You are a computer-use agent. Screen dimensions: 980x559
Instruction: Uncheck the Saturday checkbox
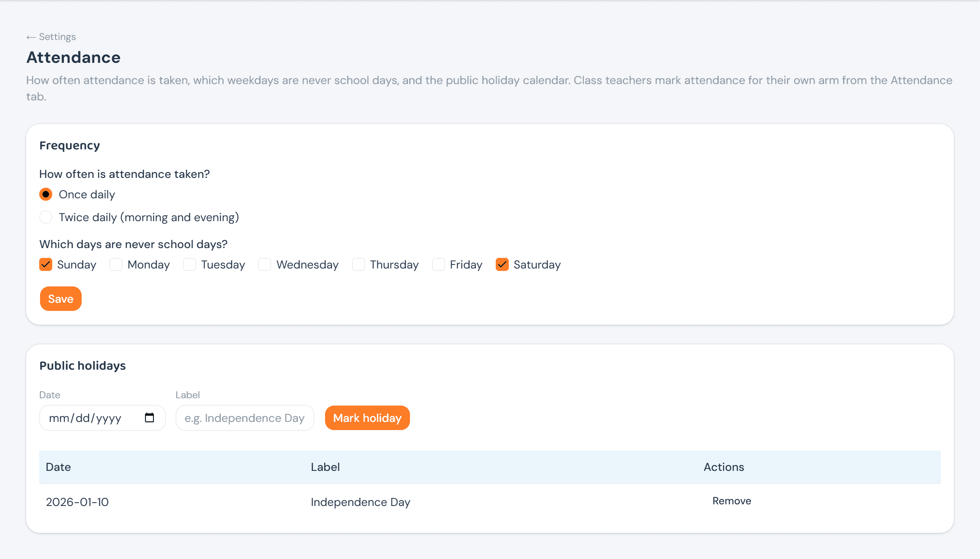[x=502, y=264]
